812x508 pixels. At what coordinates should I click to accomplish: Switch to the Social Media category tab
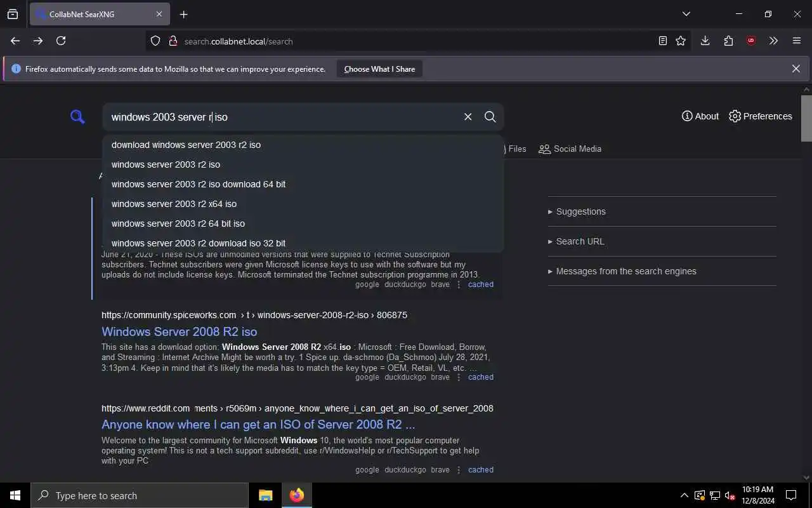(570, 149)
